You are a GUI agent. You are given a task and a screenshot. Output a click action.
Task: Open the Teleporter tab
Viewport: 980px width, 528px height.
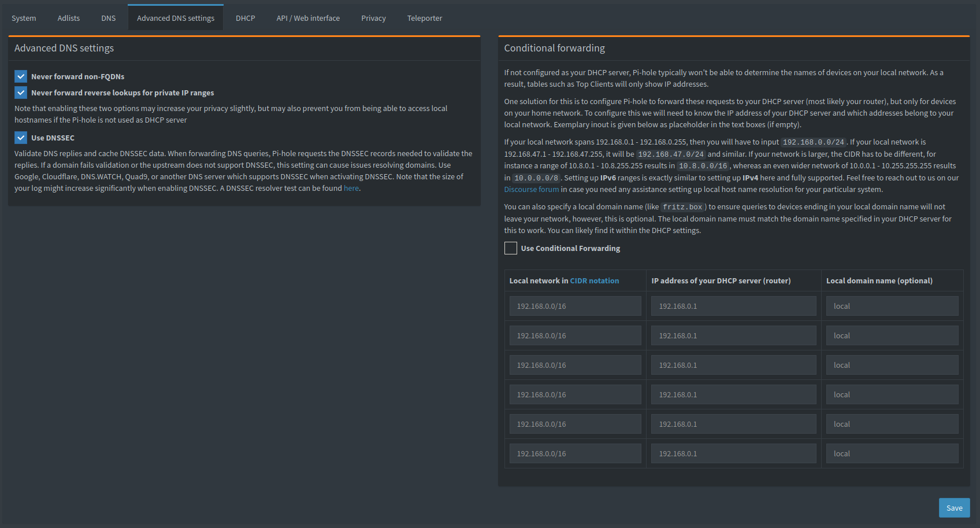pyautogui.click(x=424, y=18)
